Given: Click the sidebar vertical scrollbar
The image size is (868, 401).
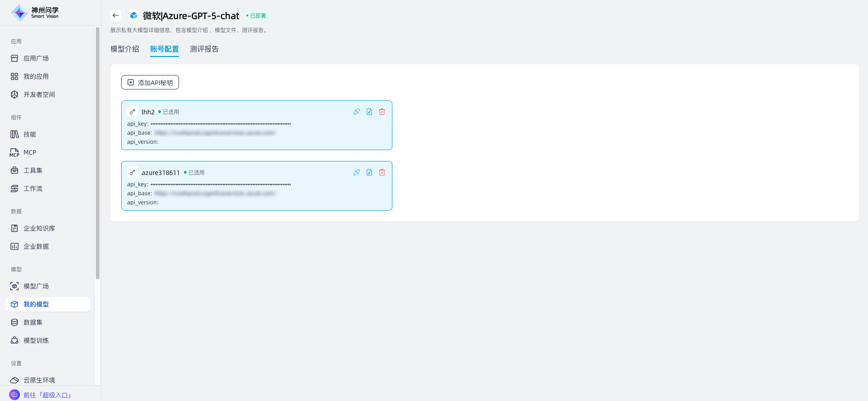Looking at the screenshot, I should (98, 154).
